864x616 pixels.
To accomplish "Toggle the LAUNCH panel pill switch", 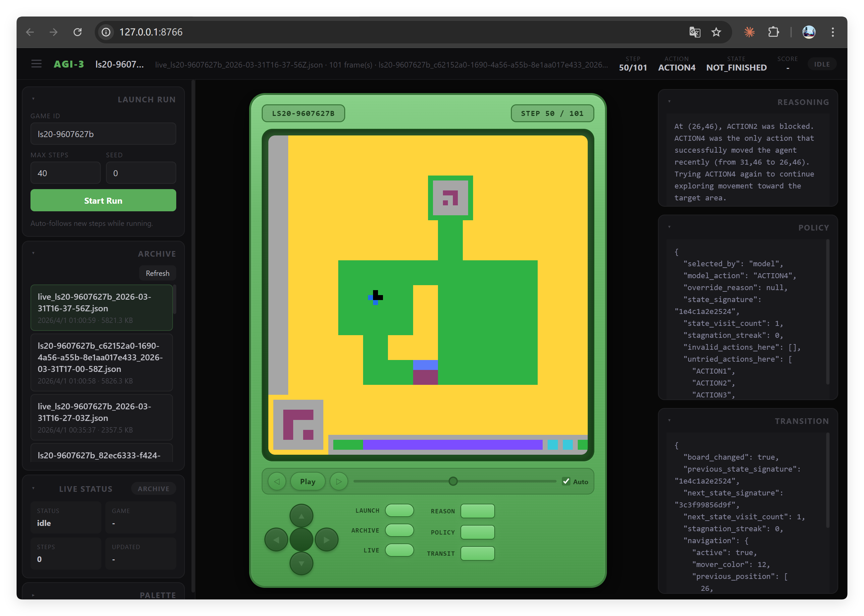I will [x=399, y=511].
